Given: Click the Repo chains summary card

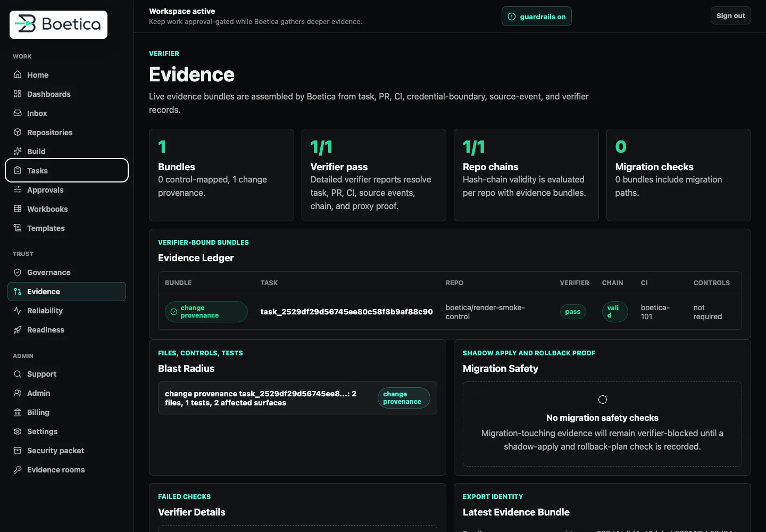Looking at the screenshot, I should coord(526,175).
